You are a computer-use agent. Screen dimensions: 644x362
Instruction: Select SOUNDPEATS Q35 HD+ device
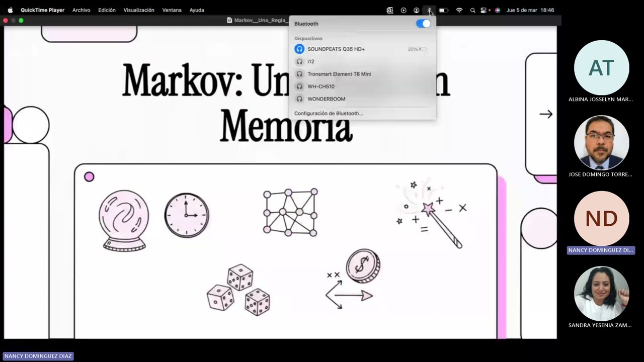click(x=362, y=49)
